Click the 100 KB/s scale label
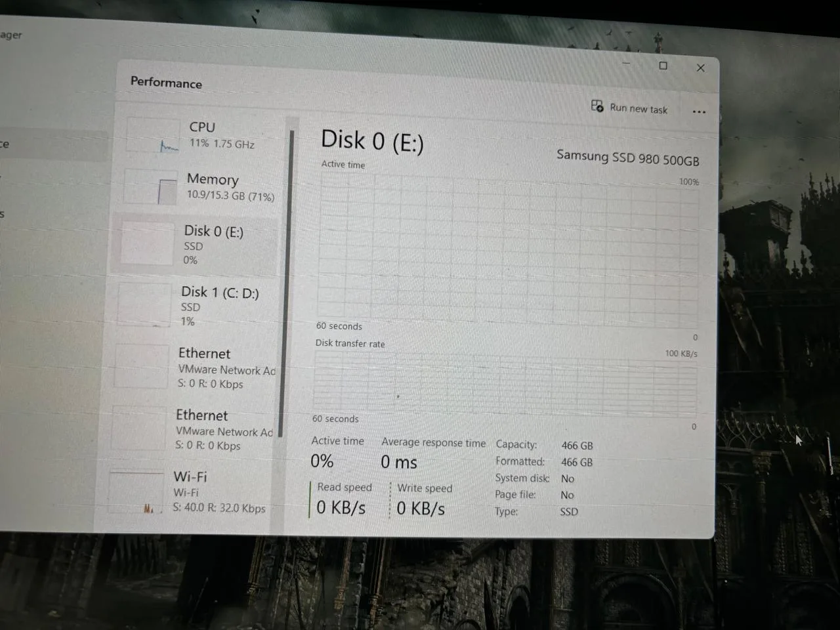 [x=681, y=353]
